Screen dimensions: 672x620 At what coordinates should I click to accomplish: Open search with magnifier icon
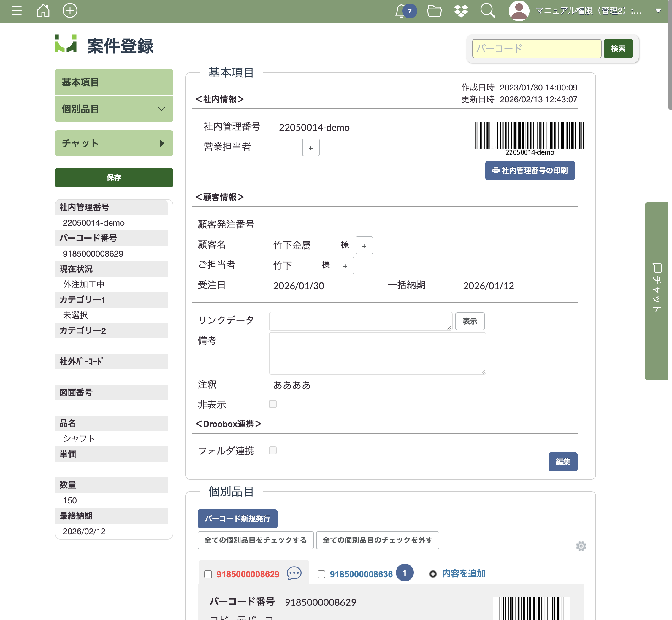pyautogui.click(x=487, y=11)
